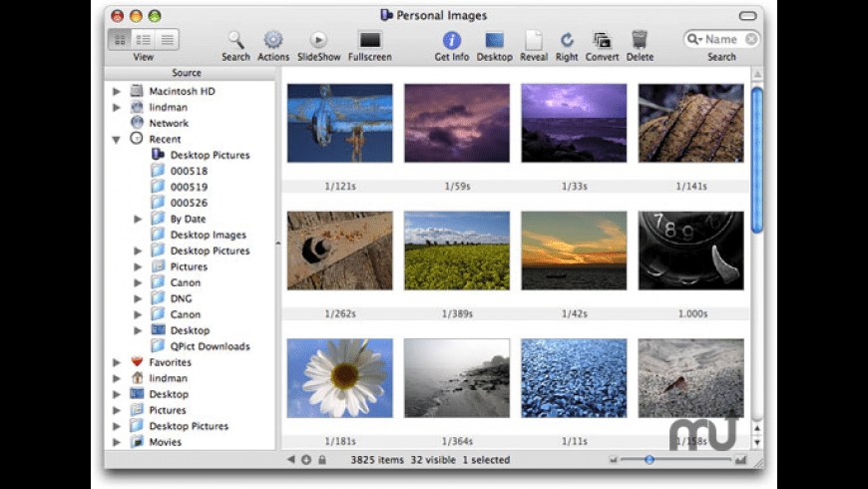
Task: Click the Reveal toolbar icon
Action: click(x=534, y=40)
